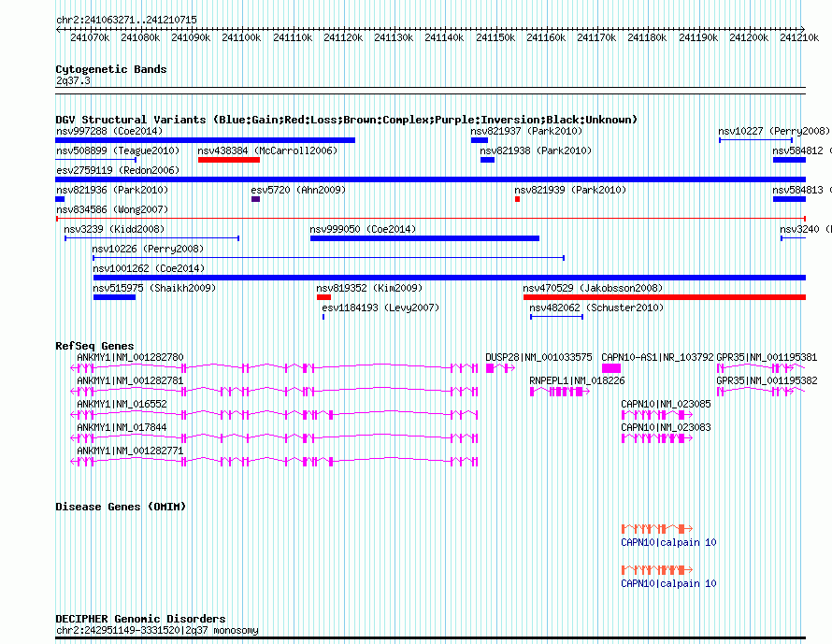Select the nsv515975 (Shaikh2009) blue bar

(x=114, y=297)
